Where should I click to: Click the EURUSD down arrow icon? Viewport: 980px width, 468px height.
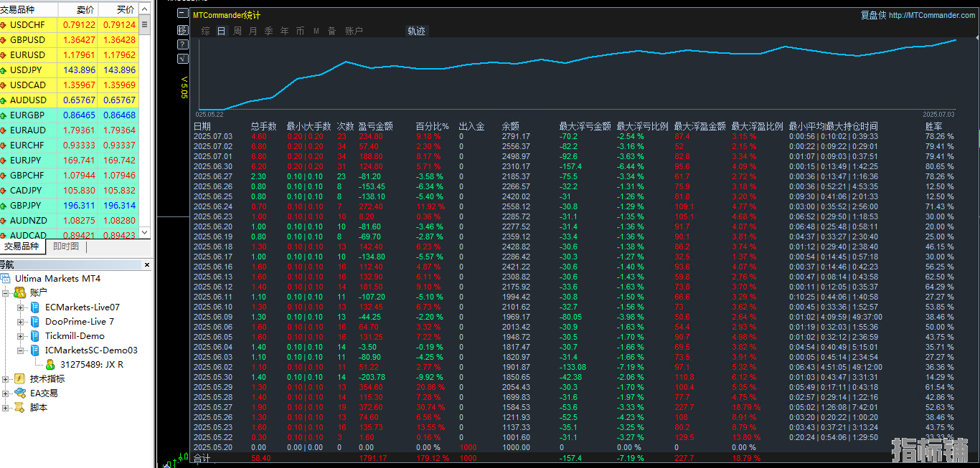pyautogui.click(x=4, y=55)
